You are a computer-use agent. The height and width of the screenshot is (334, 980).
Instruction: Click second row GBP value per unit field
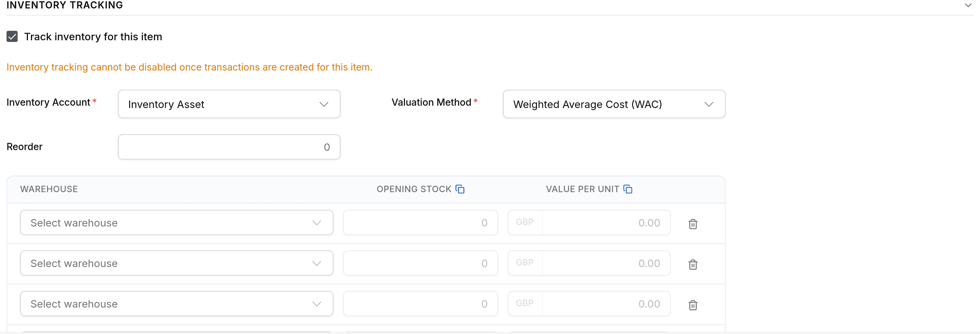click(589, 263)
